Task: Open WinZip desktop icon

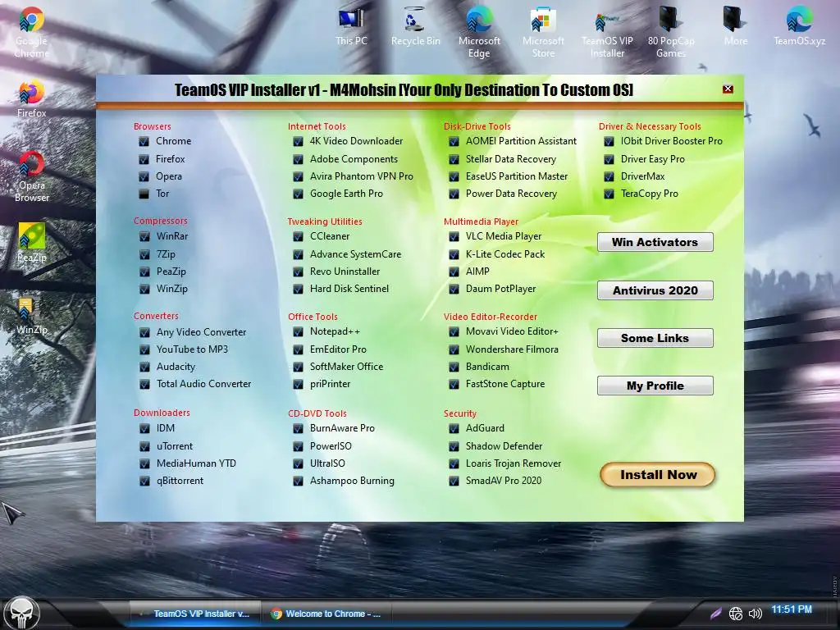Action: [32, 316]
